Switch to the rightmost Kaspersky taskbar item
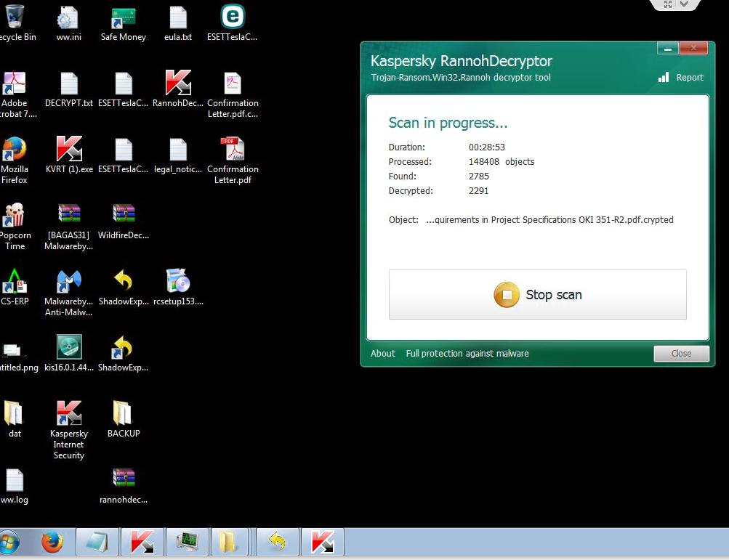This screenshot has height=560, width=729. point(323,542)
